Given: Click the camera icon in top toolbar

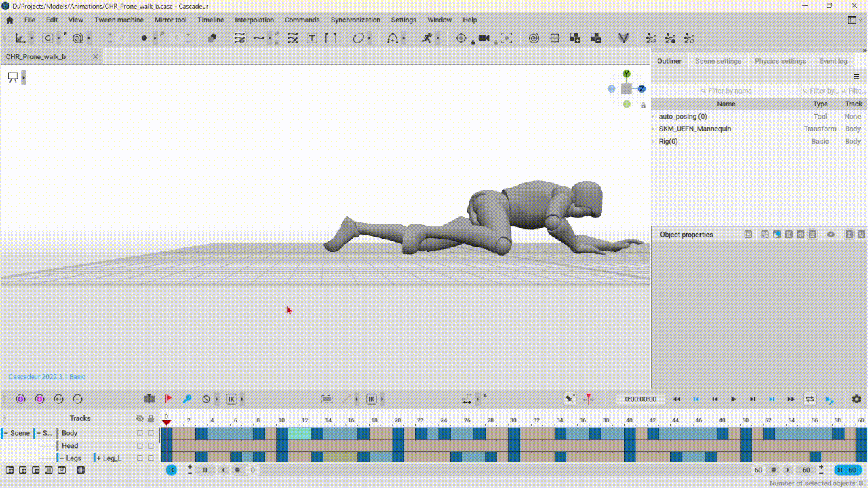Looking at the screenshot, I should (x=484, y=38).
